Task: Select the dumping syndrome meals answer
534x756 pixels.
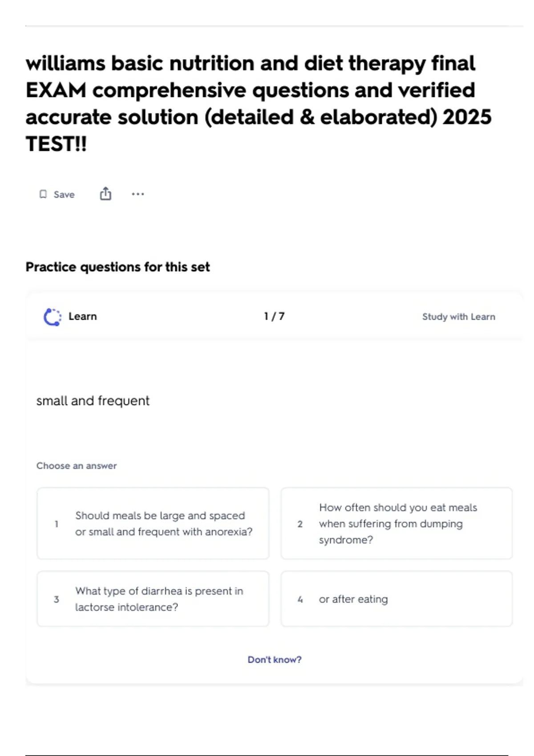Action: pos(396,523)
